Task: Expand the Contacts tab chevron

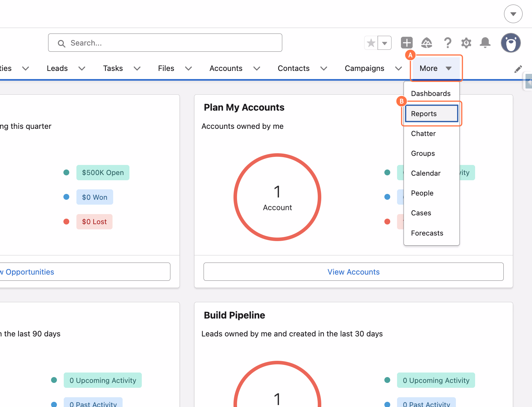Action: tap(324, 68)
